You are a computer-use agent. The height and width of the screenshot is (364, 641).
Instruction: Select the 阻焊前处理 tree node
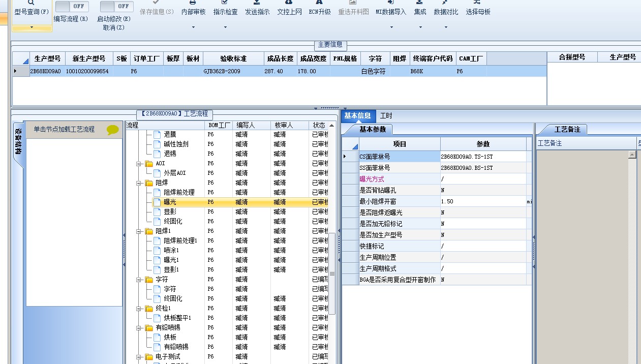[x=179, y=193]
